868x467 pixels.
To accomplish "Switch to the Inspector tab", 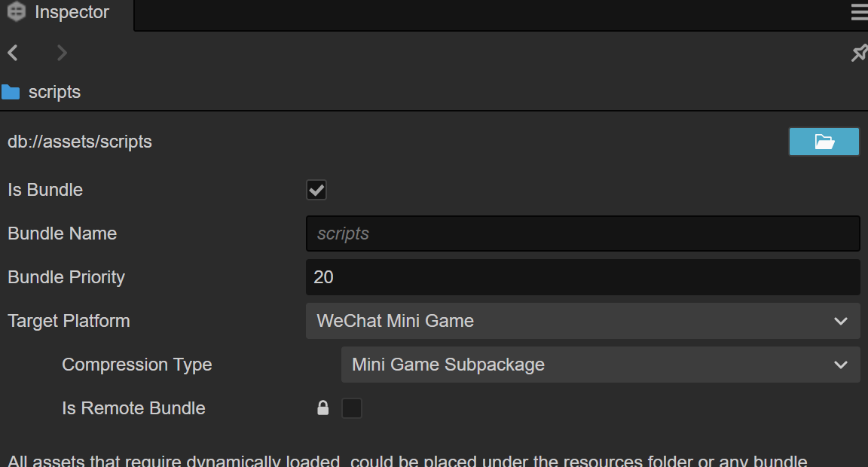I will (x=72, y=13).
